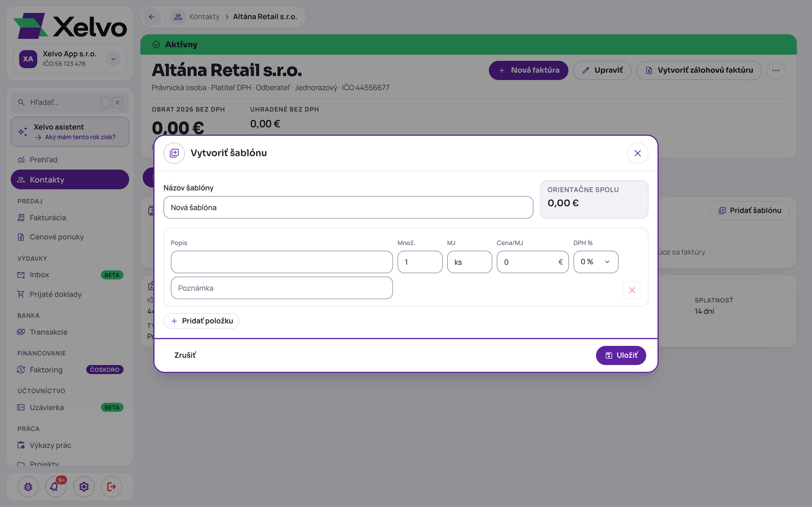
Task: Click the Zrušiť button
Action: (185, 355)
